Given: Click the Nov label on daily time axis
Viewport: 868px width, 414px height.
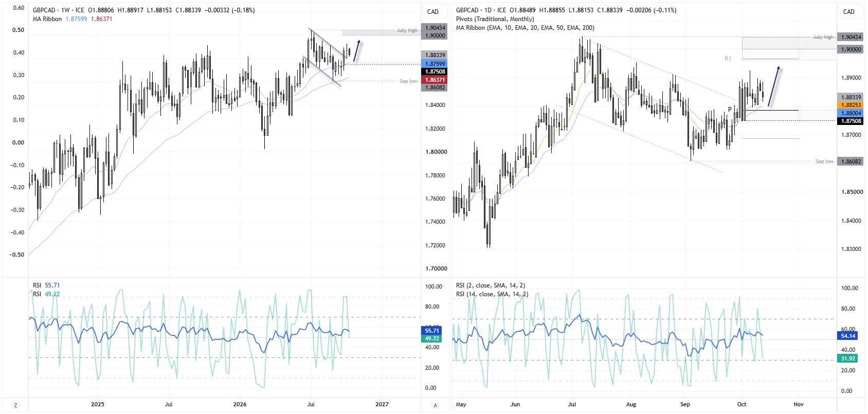Looking at the screenshot, I should 799,404.
